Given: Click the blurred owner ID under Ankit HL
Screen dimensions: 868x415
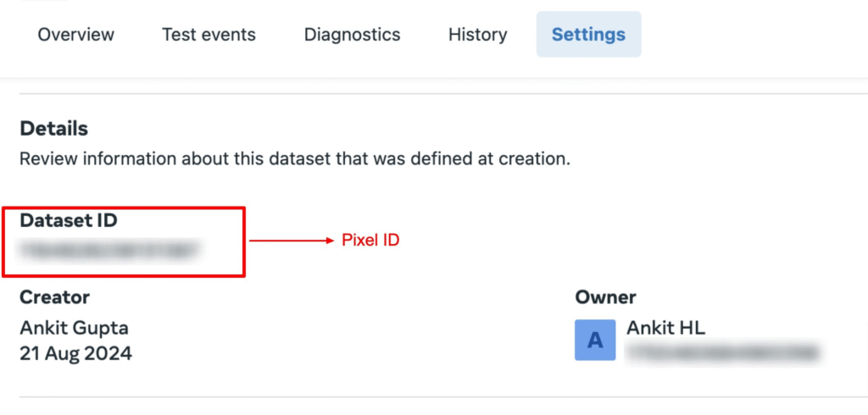Looking at the screenshot, I should coord(722,351).
